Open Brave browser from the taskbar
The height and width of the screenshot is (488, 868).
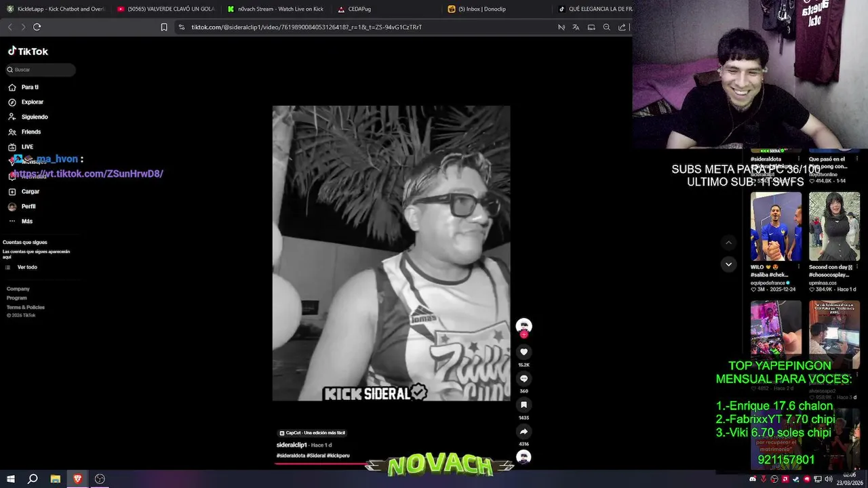[x=77, y=479]
